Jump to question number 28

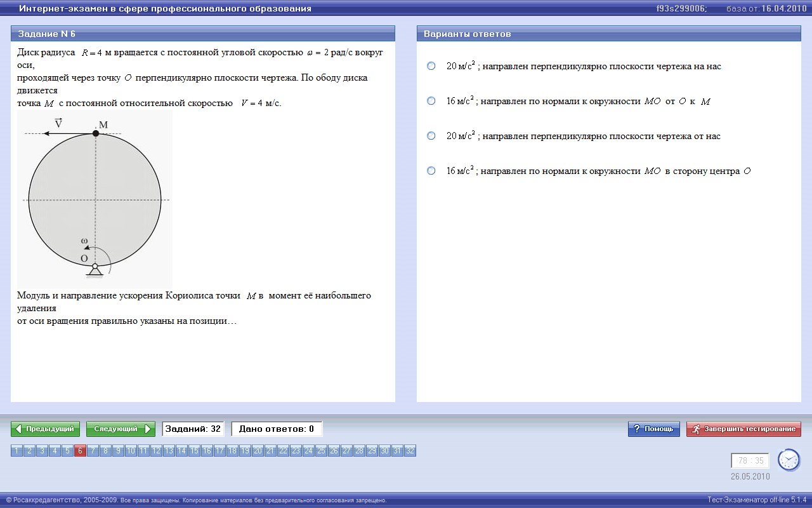359,451
